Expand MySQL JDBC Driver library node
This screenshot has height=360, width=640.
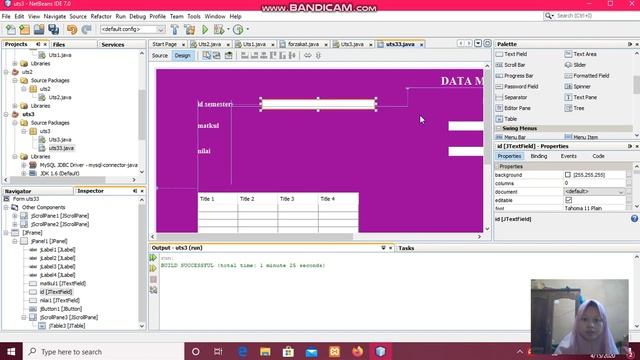(23, 165)
